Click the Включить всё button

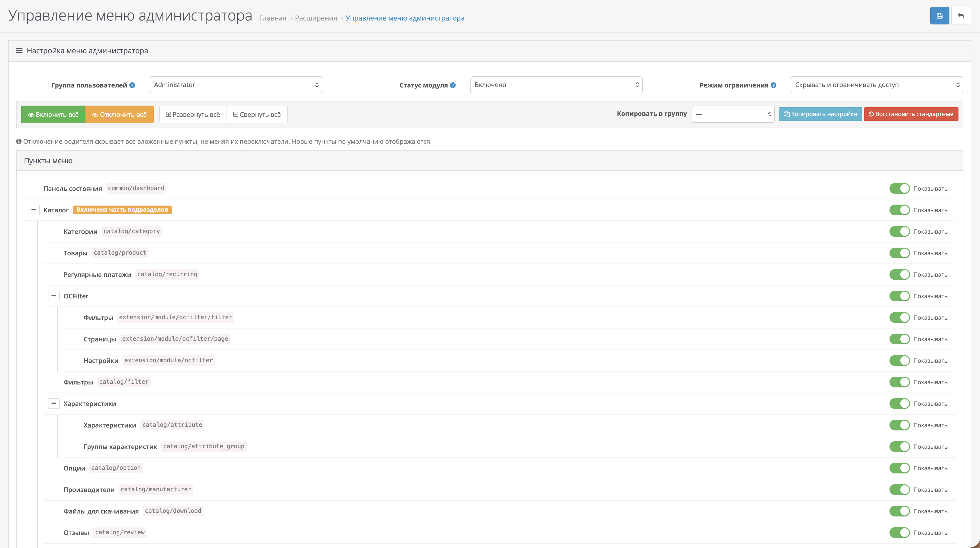(53, 114)
